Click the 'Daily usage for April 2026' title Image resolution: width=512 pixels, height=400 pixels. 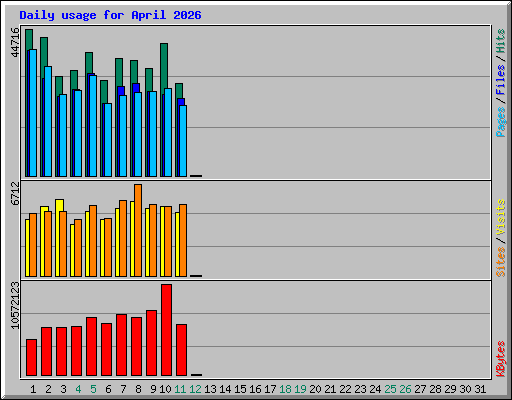(x=110, y=15)
